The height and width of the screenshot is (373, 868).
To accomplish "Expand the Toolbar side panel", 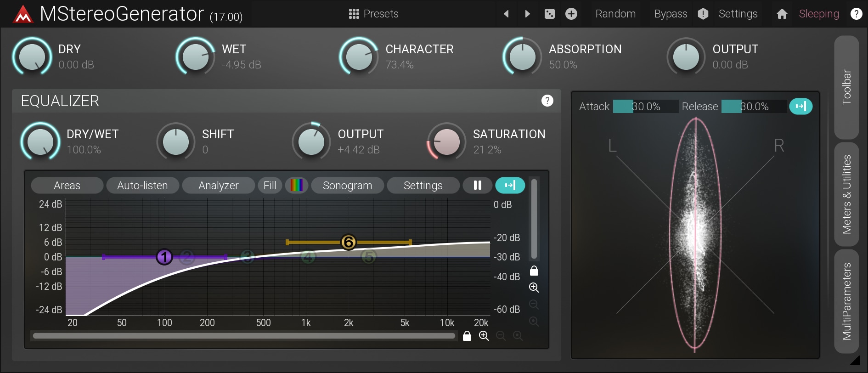I will click(x=846, y=87).
